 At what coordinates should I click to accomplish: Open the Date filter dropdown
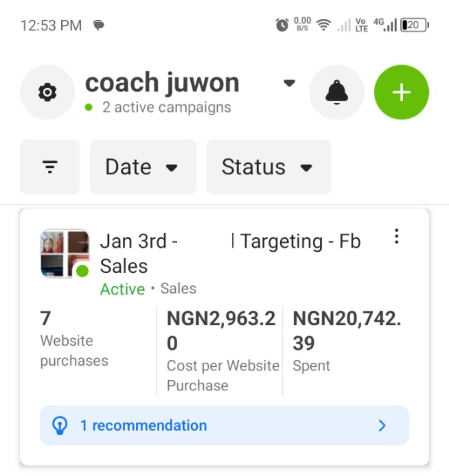click(x=143, y=167)
